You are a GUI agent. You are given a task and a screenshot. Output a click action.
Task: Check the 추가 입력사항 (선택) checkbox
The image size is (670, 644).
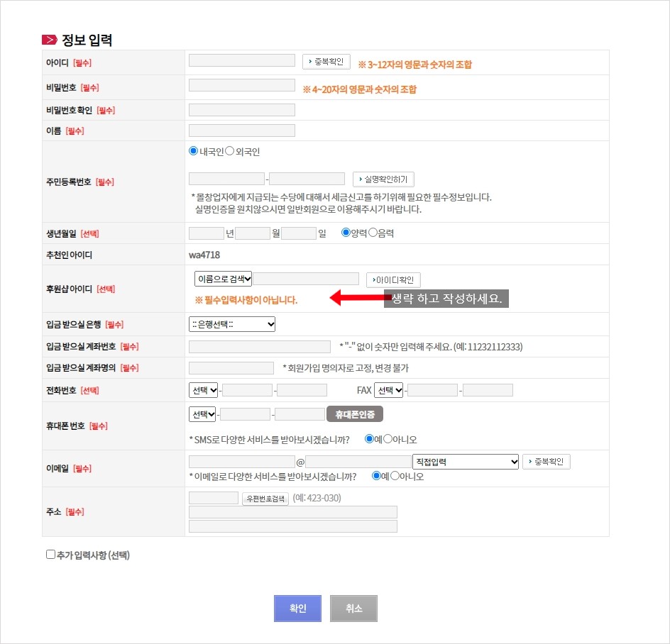pyautogui.click(x=50, y=555)
